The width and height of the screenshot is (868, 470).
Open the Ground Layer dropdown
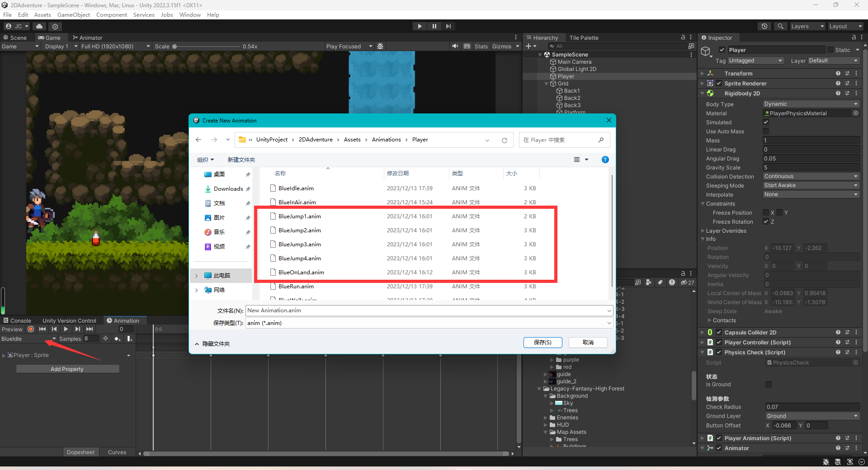pos(812,416)
